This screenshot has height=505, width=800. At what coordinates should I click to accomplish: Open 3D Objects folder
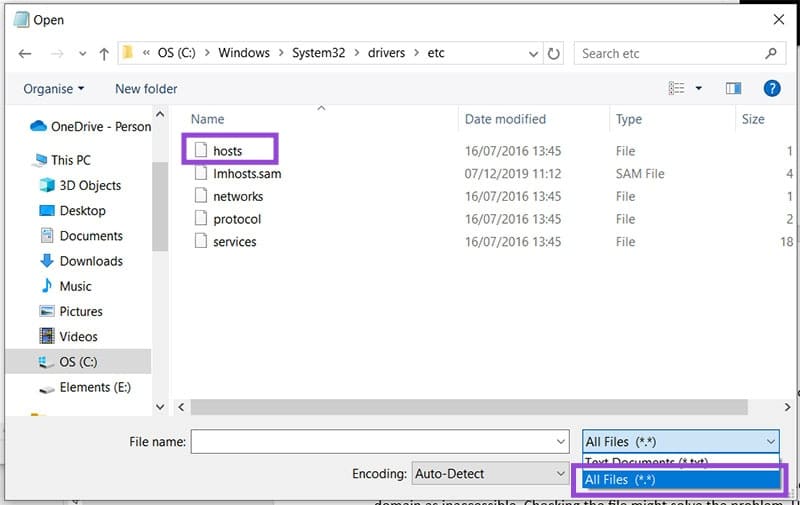click(80, 185)
